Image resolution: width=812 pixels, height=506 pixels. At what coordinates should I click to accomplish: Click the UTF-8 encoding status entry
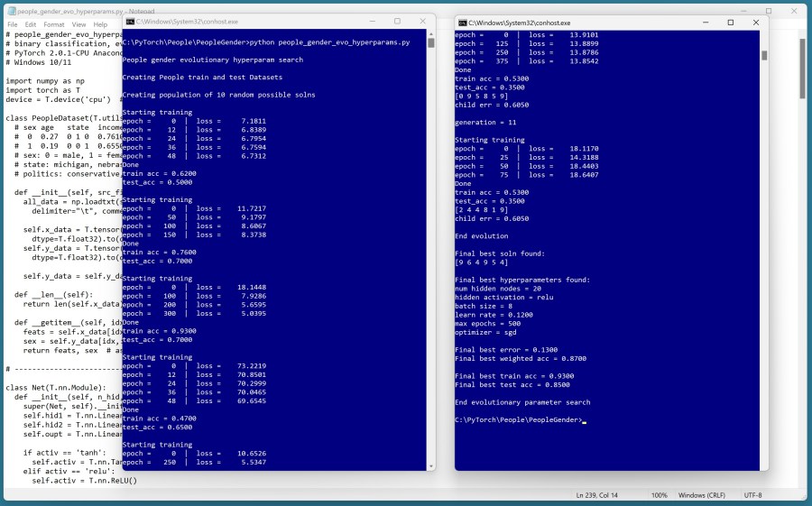(753, 495)
